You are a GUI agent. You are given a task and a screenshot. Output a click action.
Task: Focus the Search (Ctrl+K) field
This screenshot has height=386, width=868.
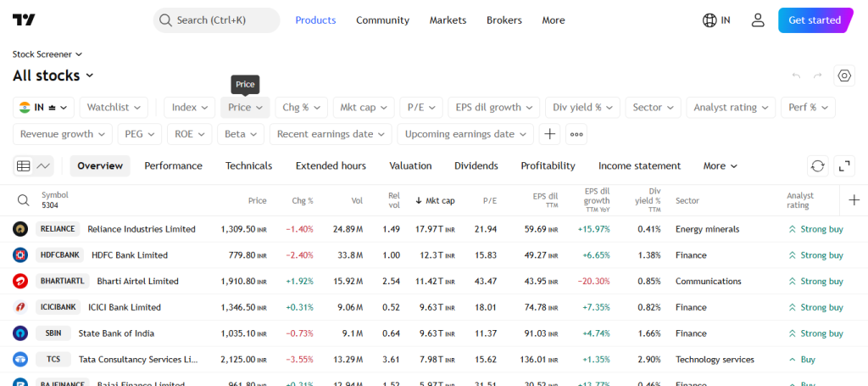[x=216, y=20]
